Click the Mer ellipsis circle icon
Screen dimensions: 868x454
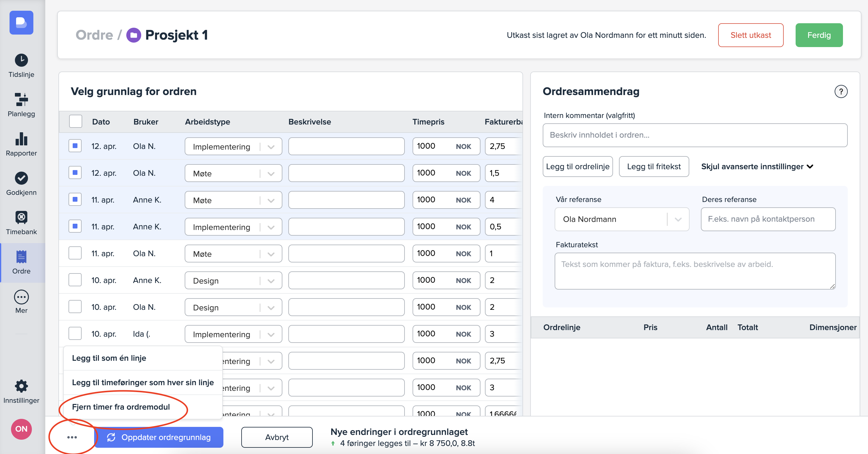click(x=21, y=297)
